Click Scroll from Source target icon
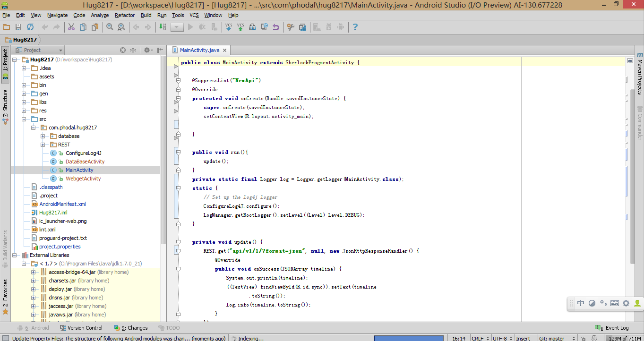 point(123,50)
